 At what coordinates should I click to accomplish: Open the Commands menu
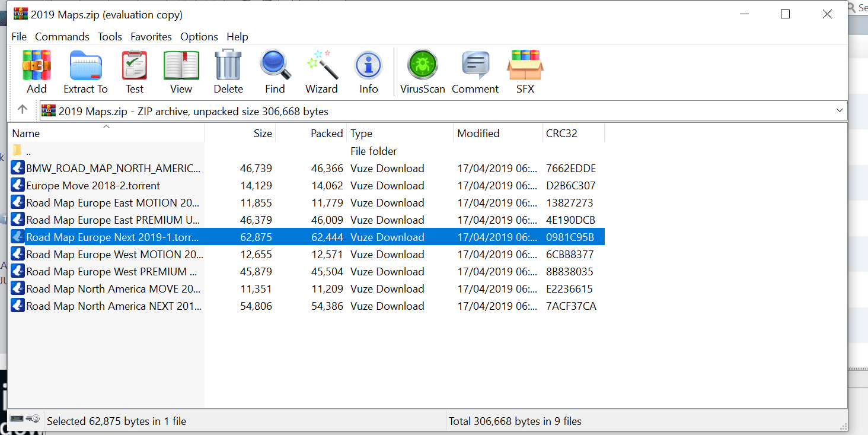(62, 37)
